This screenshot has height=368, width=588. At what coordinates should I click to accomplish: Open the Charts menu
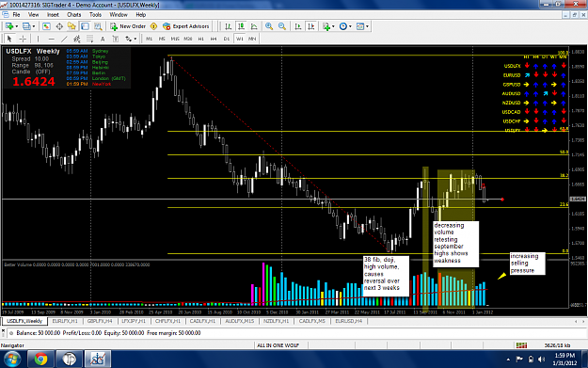[x=74, y=15]
